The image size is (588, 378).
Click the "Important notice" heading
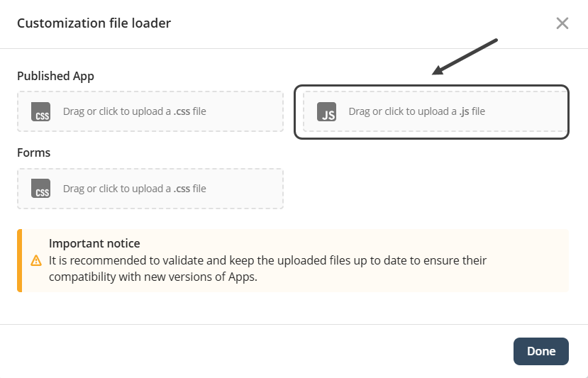(94, 243)
